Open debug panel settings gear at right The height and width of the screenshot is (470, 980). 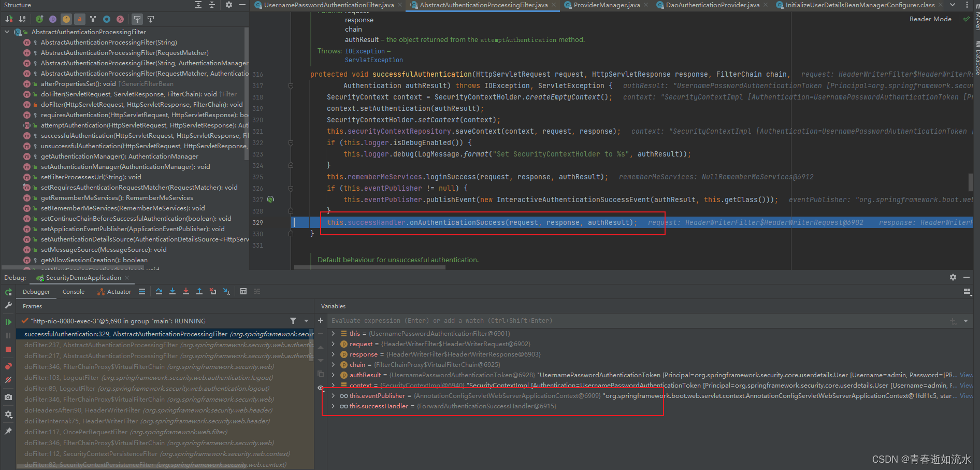click(953, 277)
